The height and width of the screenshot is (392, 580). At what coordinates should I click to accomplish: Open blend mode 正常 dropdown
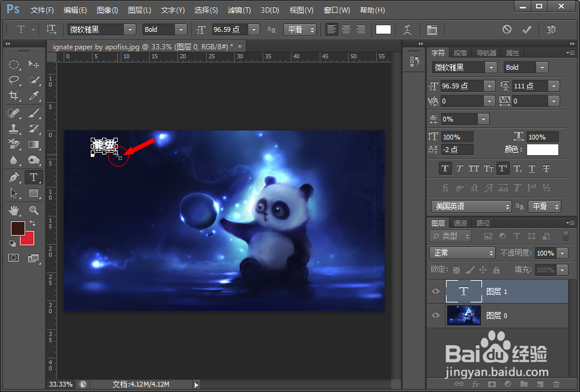click(x=462, y=253)
